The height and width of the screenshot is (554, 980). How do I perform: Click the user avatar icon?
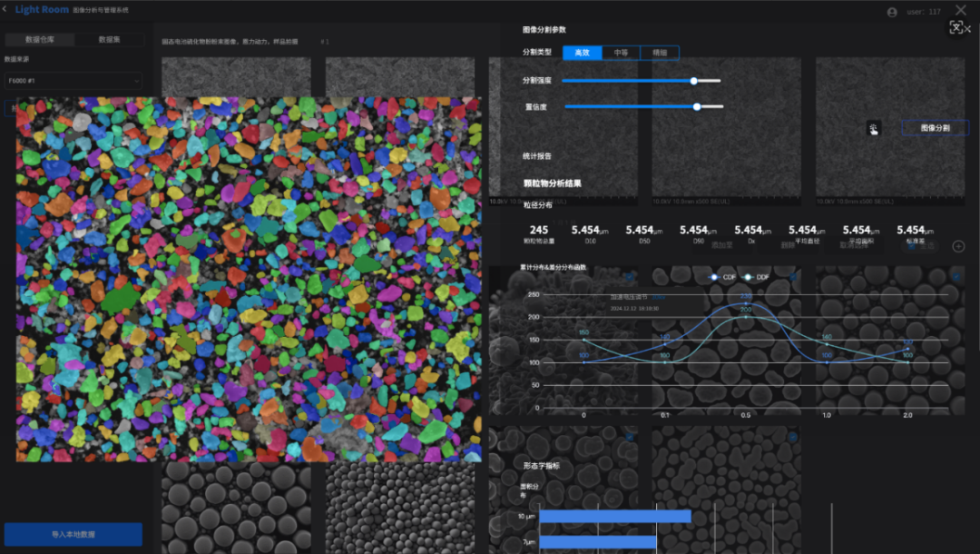(892, 12)
